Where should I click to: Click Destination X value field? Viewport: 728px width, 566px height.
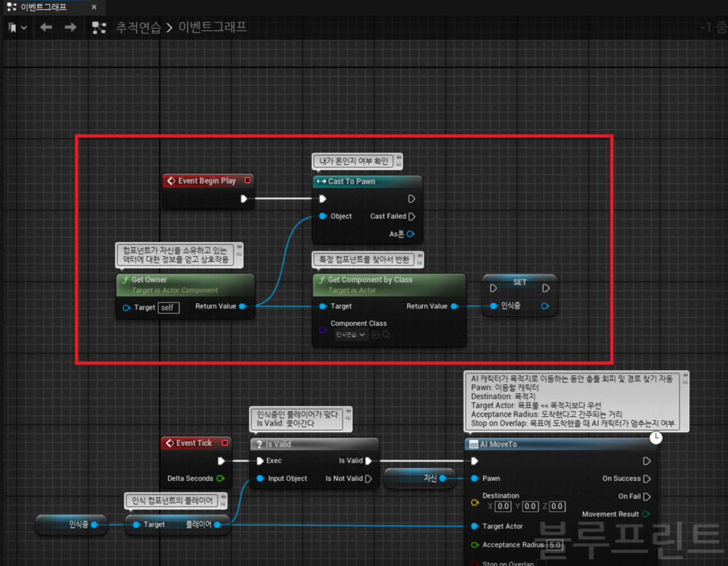[x=503, y=507]
